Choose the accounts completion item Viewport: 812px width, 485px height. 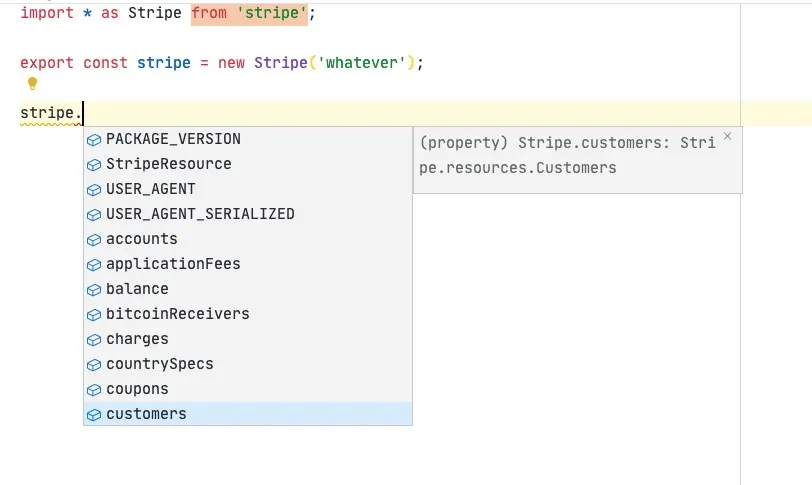[x=141, y=239]
